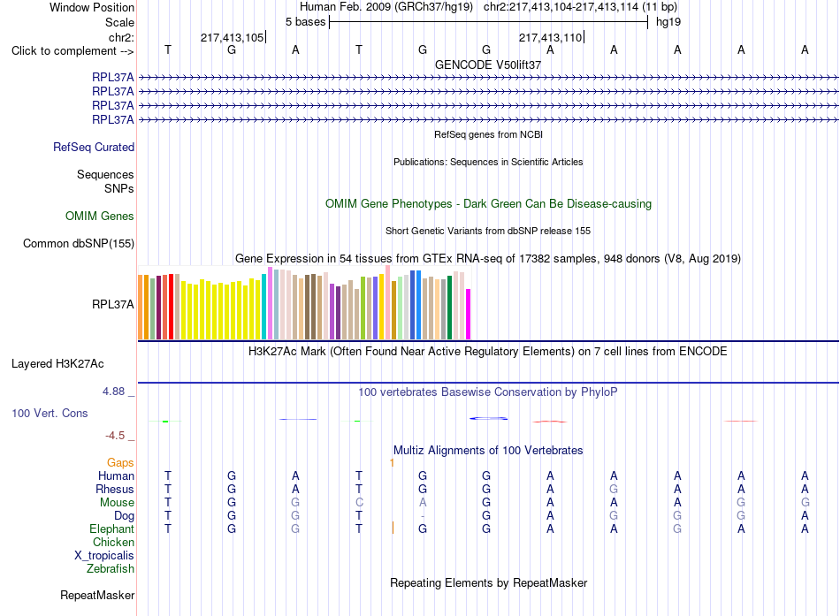Open the '100 Vert. Cons' track label
The height and width of the screenshot is (616, 840).
pyautogui.click(x=50, y=413)
